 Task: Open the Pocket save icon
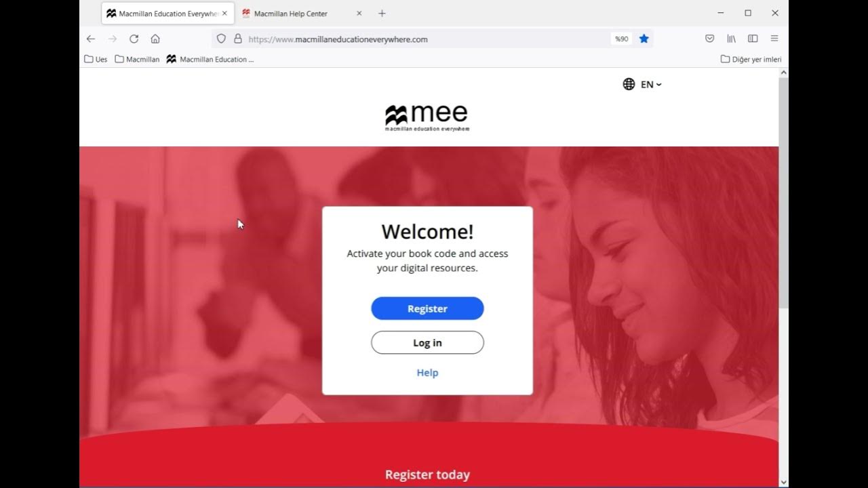tap(709, 39)
